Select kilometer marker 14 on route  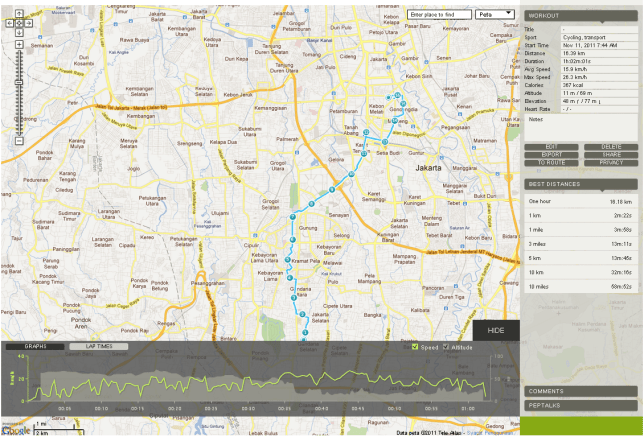point(394,121)
